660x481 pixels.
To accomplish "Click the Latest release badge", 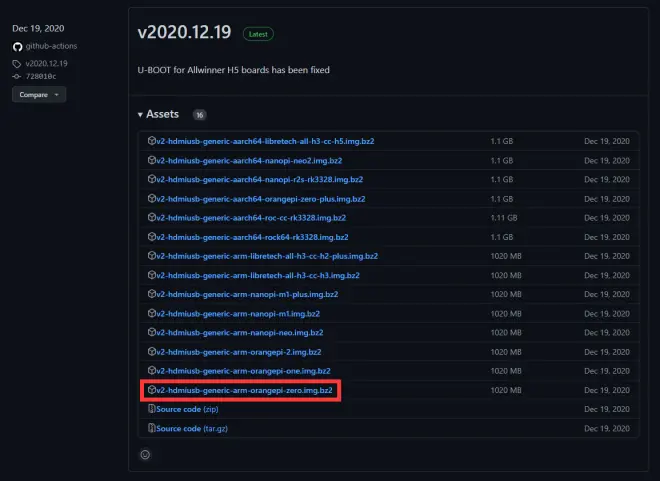I will 258,34.
